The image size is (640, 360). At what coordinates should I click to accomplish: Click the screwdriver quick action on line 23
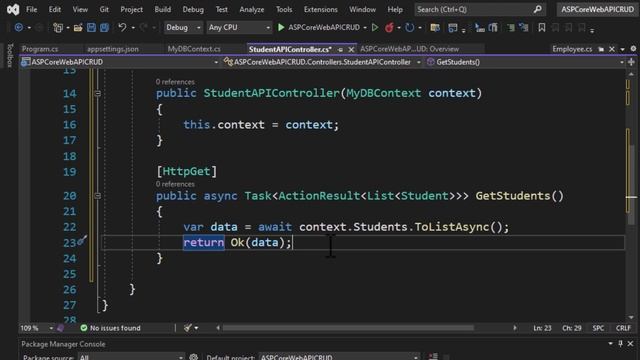click(82, 240)
